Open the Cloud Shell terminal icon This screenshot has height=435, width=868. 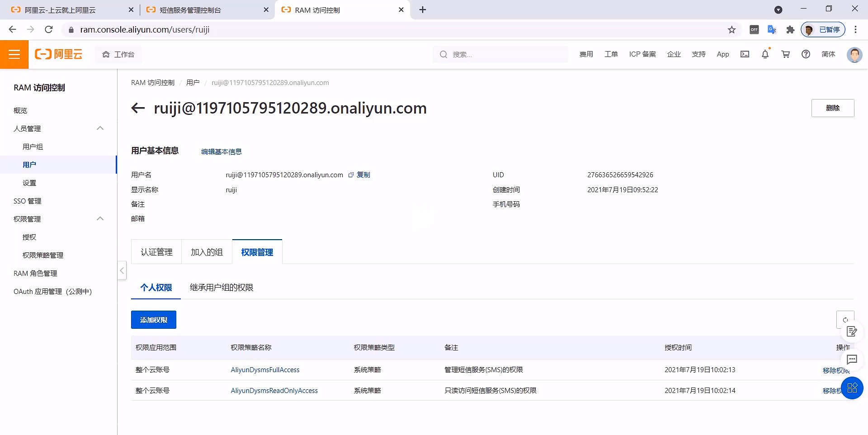coord(745,54)
